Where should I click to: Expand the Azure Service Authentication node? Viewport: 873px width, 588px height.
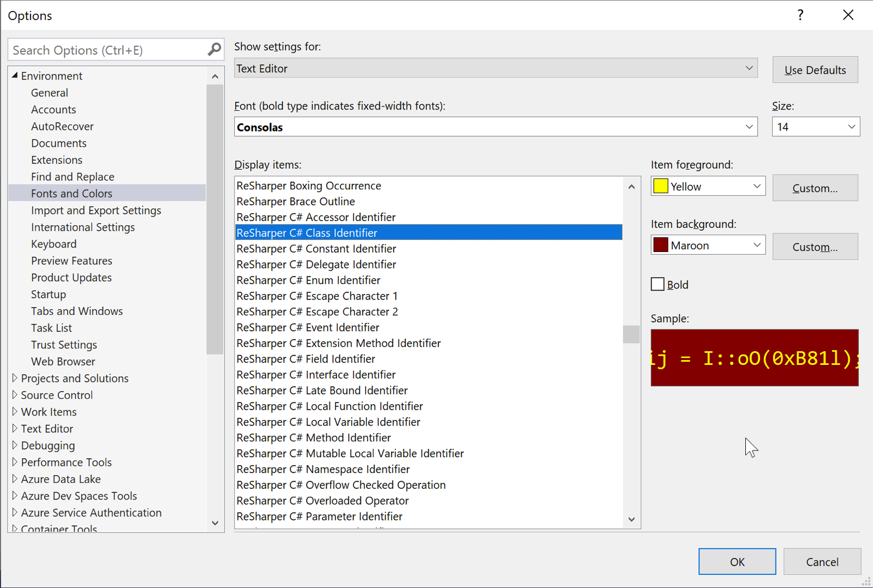click(15, 512)
